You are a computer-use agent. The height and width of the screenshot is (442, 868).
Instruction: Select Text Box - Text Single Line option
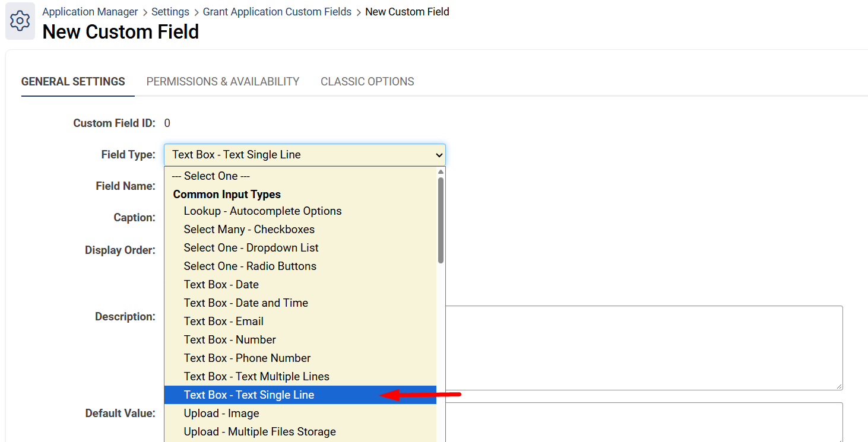coord(300,395)
